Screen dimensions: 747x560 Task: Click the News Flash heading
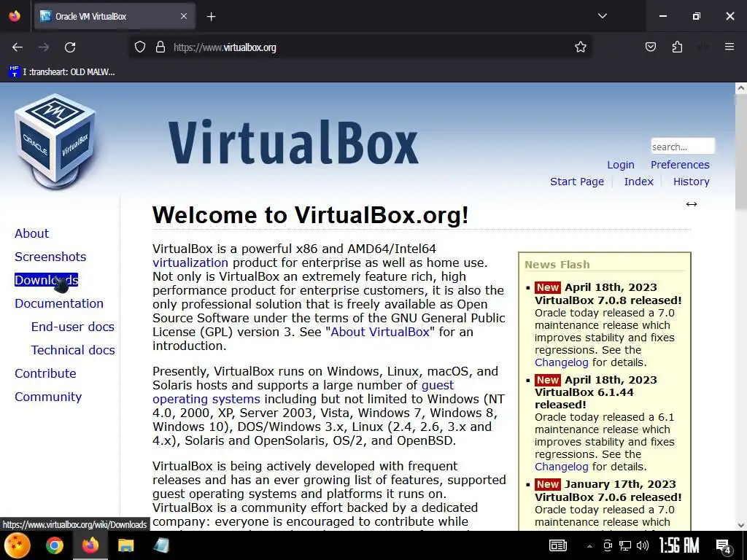(557, 265)
